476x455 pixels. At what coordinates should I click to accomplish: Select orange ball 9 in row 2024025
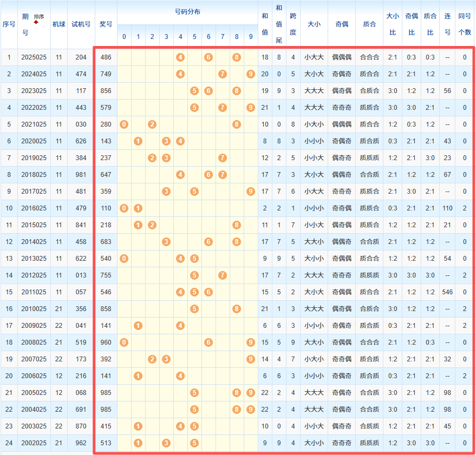(250, 74)
